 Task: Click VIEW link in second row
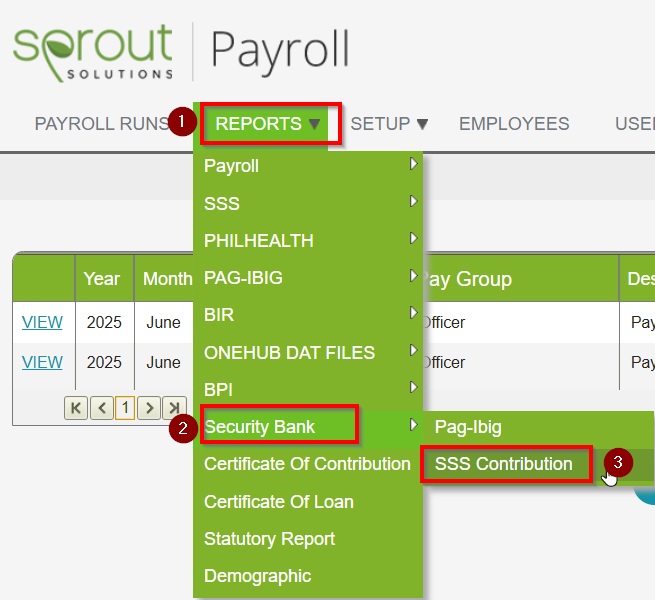pos(42,362)
